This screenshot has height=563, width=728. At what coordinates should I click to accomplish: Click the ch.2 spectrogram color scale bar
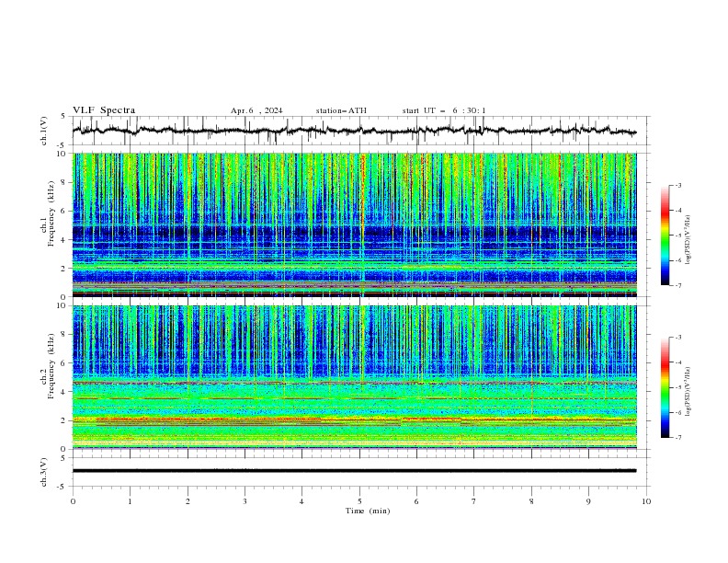(665, 387)
